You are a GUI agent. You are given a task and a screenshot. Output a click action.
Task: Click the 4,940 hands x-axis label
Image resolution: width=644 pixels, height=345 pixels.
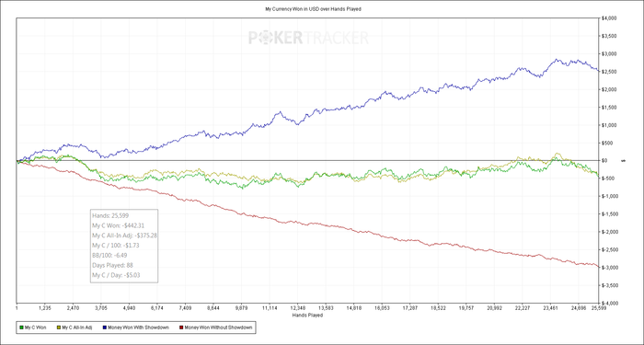(x=129, y=308)
